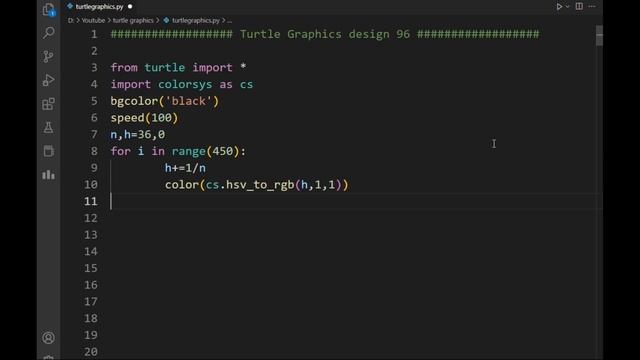This screenshot has height=360, width=640.
Task: Click the 'h+=1/n' statement
Action: coord(185,168)
